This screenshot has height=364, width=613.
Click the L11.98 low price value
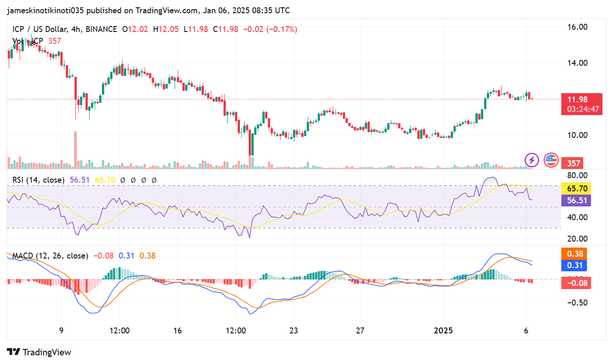click(x=196, y=29)
